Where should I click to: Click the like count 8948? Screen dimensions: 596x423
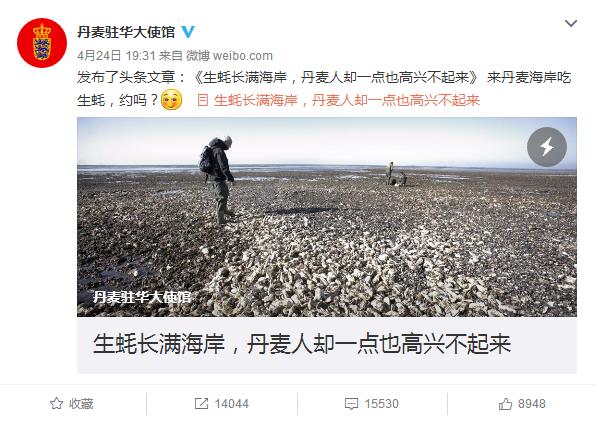point(532,404)
